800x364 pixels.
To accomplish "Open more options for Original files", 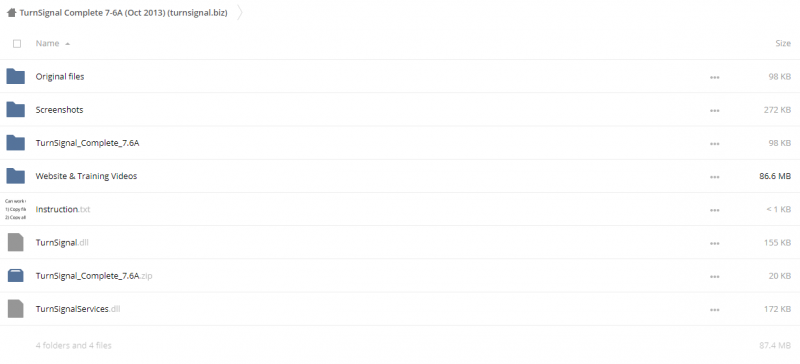I will point(714,77).
